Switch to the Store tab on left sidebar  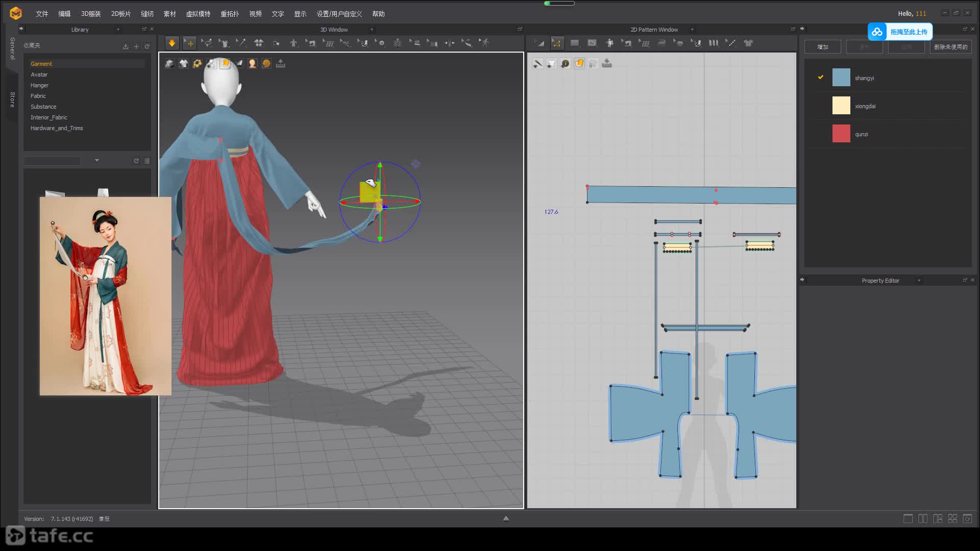12,100
